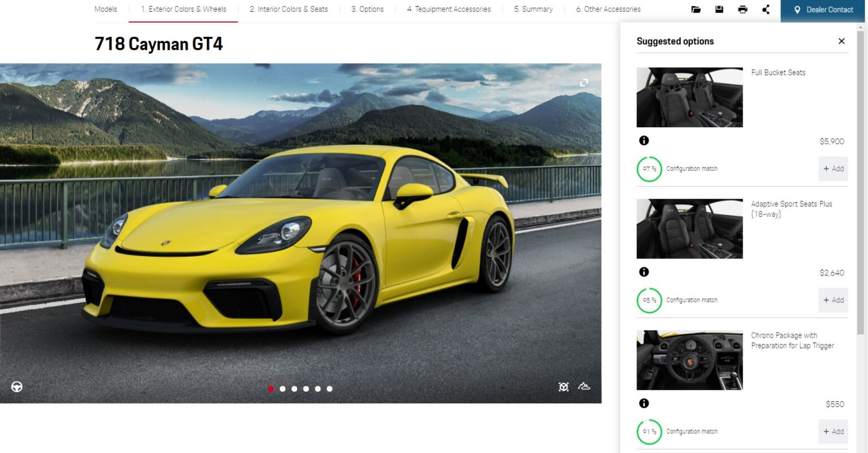Share the configuration via share icon
The image size is (868, 453).
tap(766, 9)
